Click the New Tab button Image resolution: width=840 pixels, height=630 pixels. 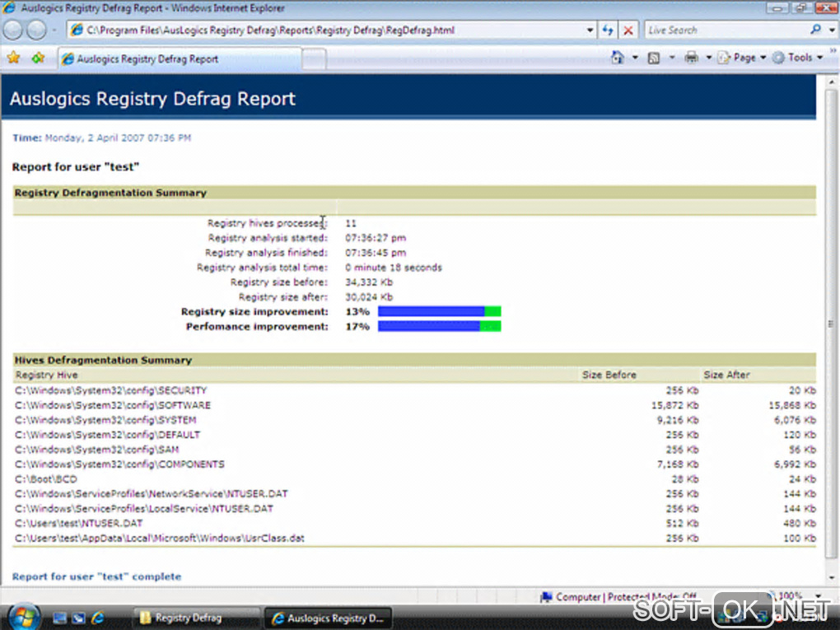[x=314, y=59]
